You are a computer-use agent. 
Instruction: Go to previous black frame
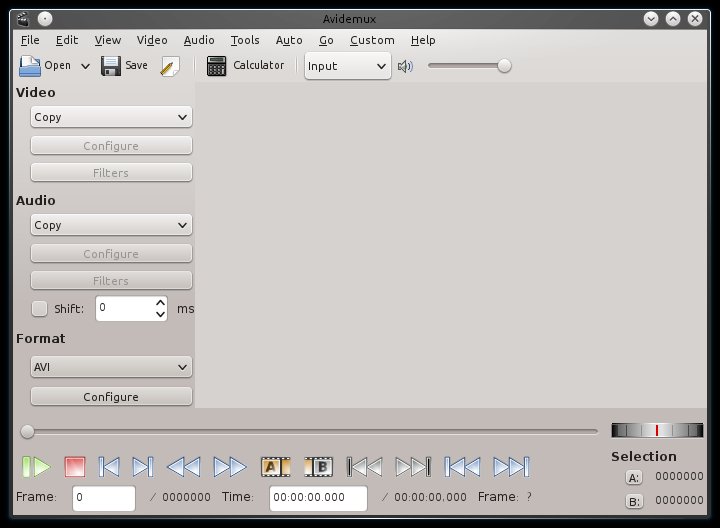tap(365, 467)
